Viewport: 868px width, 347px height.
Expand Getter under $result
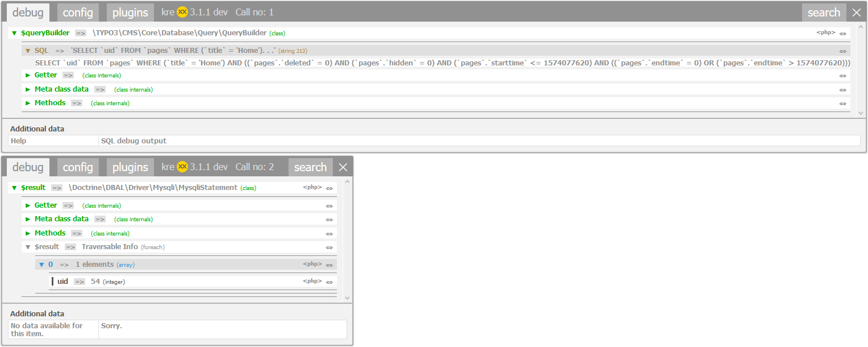[x=28, y=205]
